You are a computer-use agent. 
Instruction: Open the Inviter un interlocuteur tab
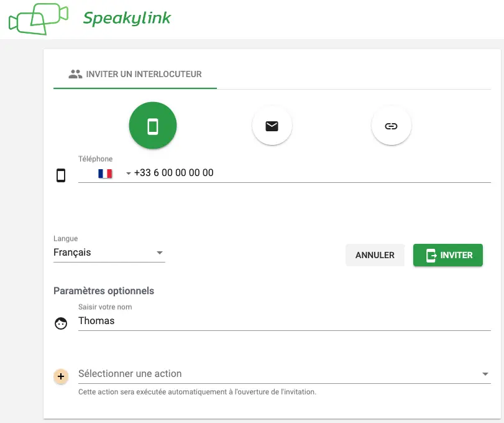pyautogui.click(x=135, y=74)
